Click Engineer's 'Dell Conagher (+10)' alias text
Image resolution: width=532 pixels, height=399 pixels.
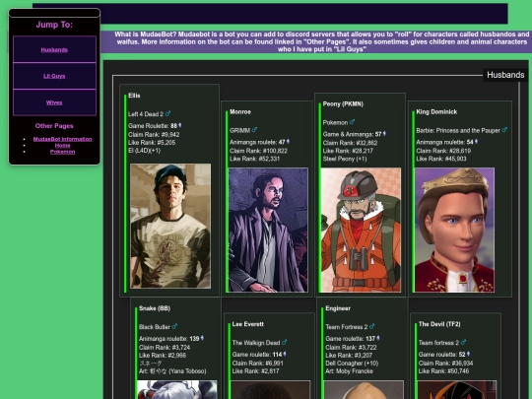352,363
